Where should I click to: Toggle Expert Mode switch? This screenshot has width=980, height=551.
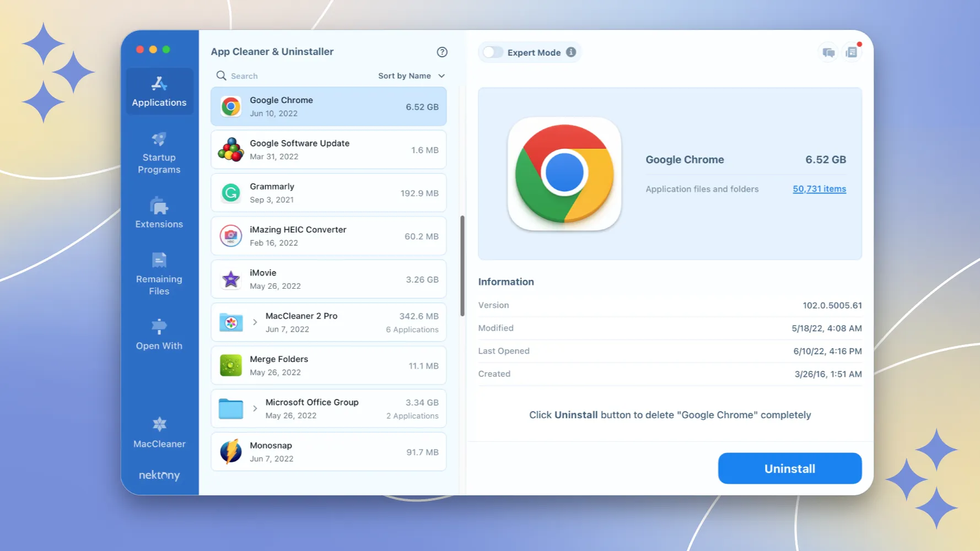[493, 52]
